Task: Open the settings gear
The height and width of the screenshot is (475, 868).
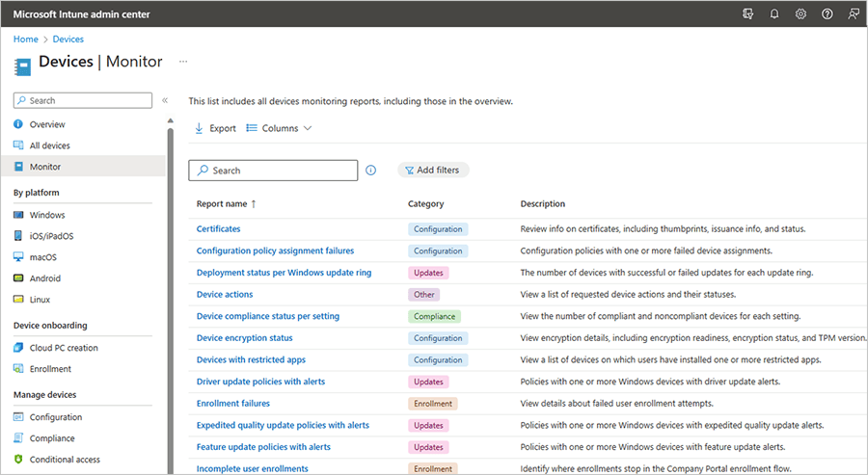Action: tap(801, 14)
